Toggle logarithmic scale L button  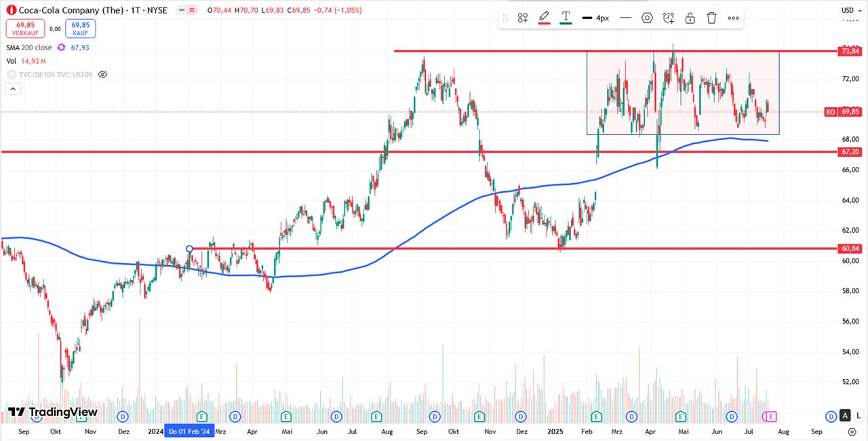[x=858, y=415]
